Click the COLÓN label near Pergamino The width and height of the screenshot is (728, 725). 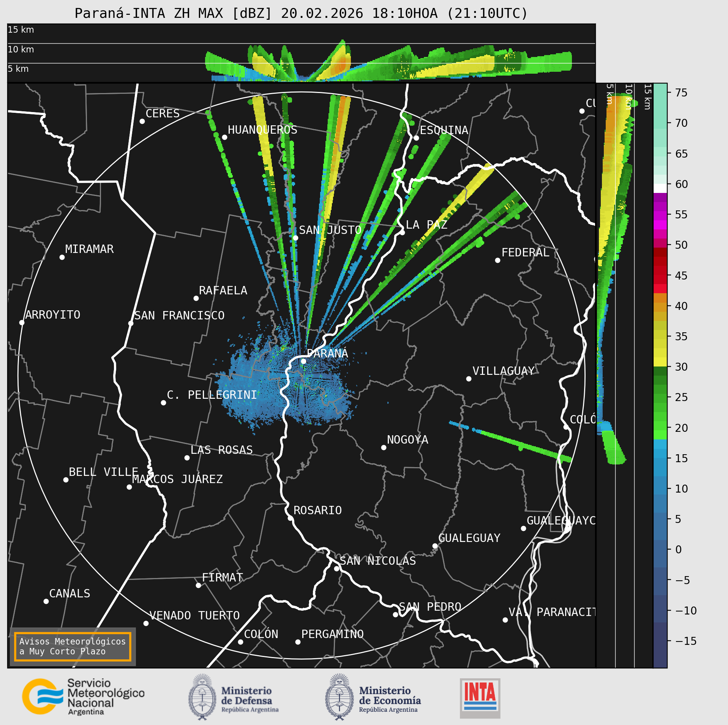(x=261, y=634)
